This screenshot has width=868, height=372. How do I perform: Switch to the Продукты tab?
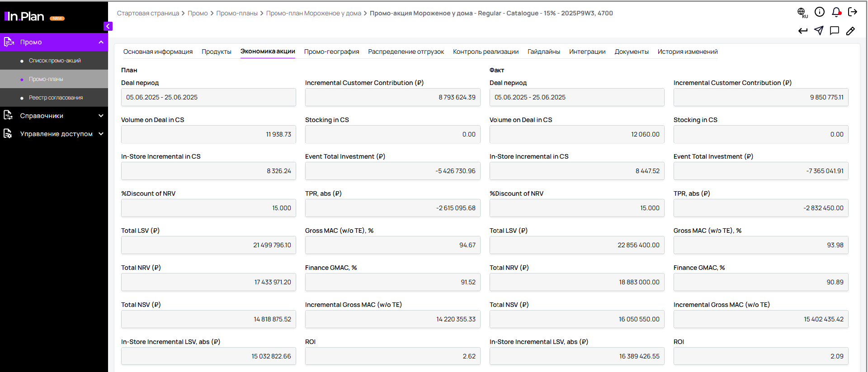pos(216,52)
